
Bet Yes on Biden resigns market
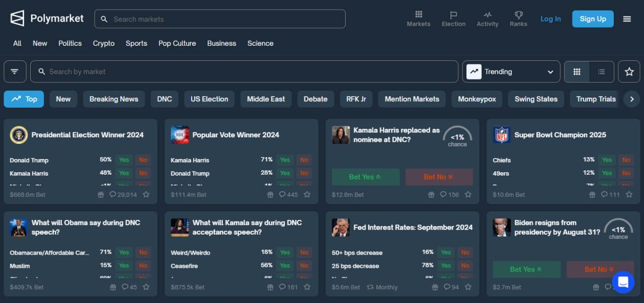click(527, 269)
